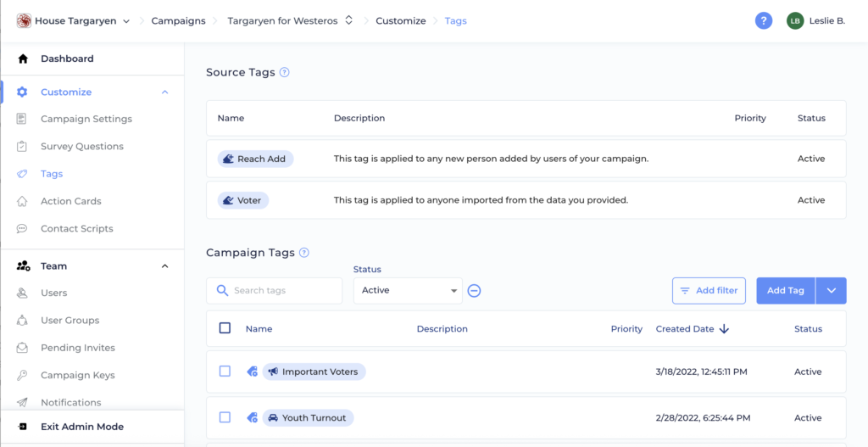Go to Customize in the breadcrumb
The height and width of the screenshot is (447, 868).
(401, 21)
